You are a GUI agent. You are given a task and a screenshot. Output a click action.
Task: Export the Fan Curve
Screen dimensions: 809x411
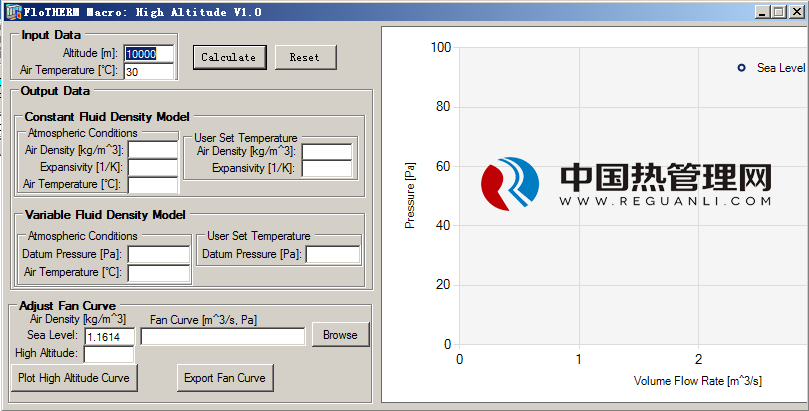(224, 378)
